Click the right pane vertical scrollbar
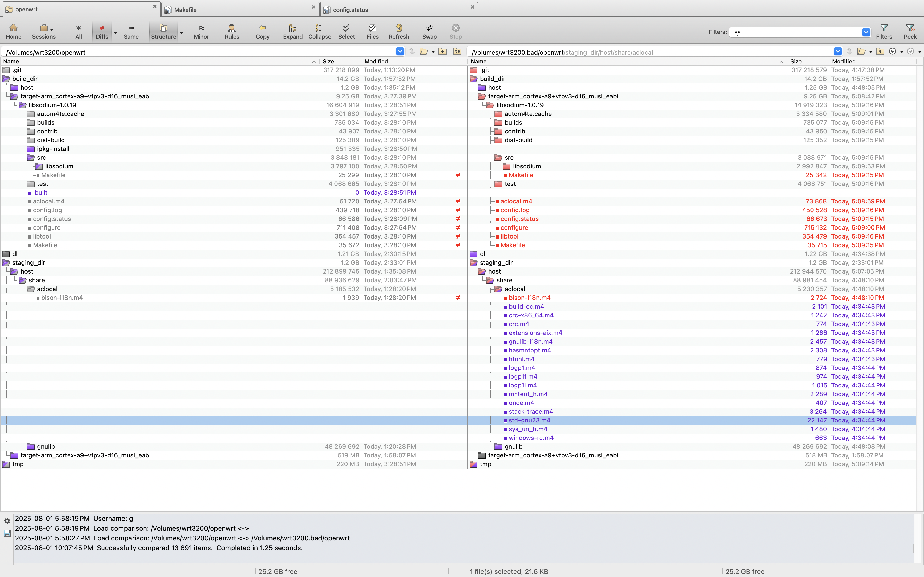 [920, 267]
